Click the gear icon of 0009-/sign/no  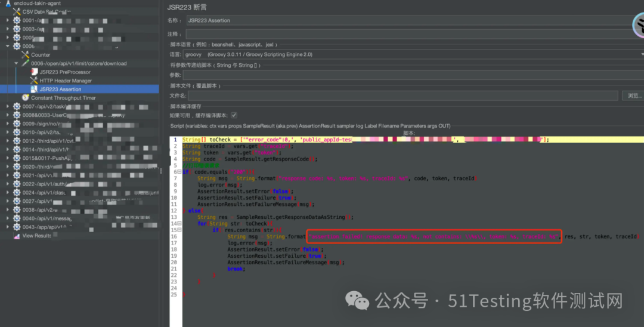tap(17, 124)
